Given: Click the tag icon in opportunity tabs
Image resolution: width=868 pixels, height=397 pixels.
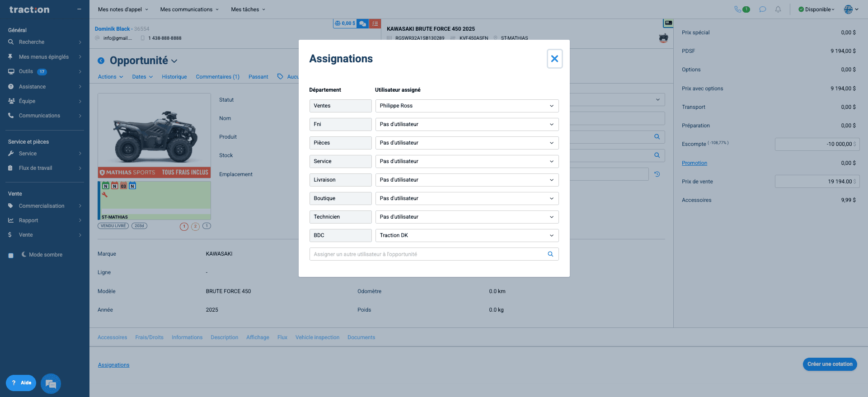Looking at the screenshot, I should pyautogui.click(x=280, y=77).
